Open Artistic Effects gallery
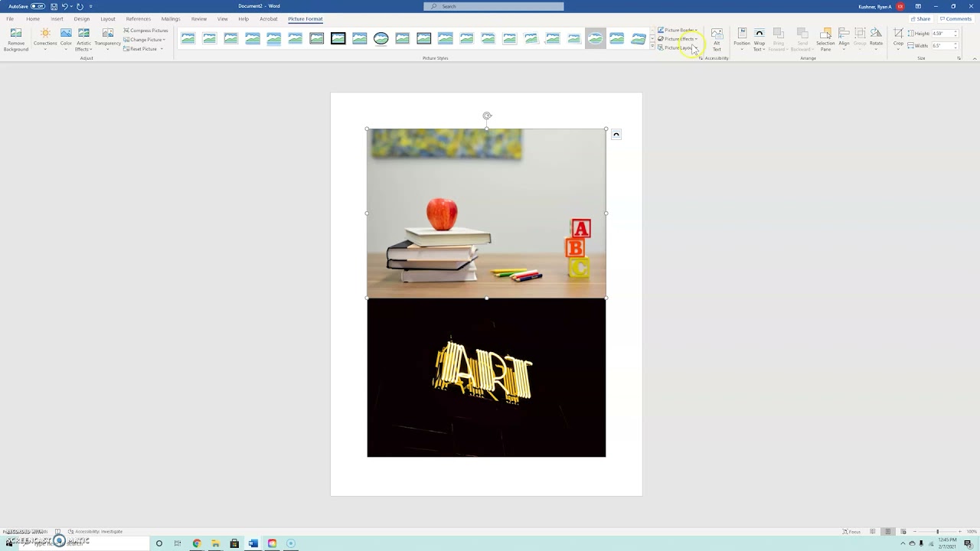Image resolution: width=980 pixels, height=551 pixels. pos(83,41)
